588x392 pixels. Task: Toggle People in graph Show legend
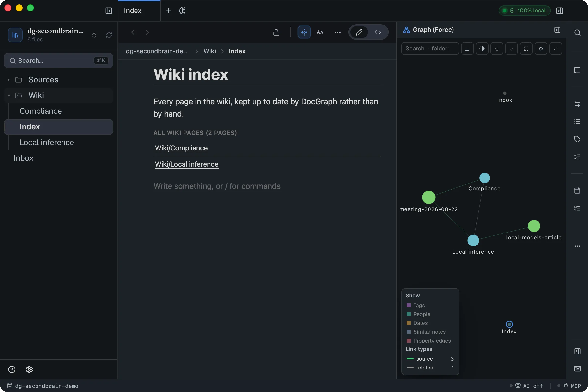(418, 314)
